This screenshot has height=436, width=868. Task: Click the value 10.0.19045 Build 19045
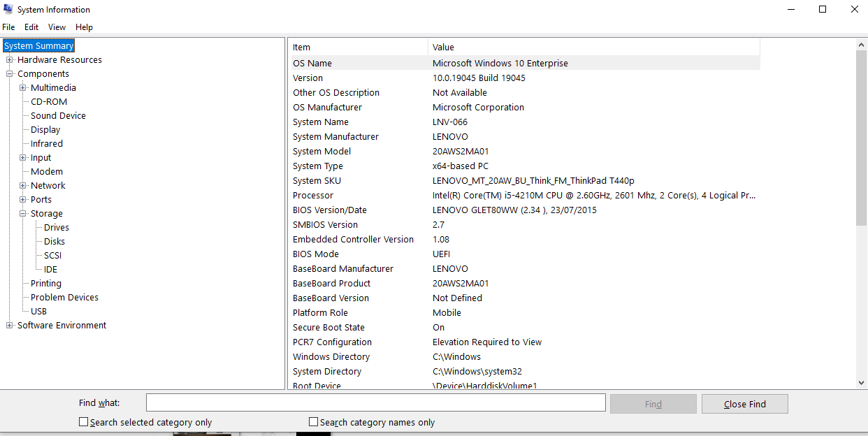click(x=479, y=78)
